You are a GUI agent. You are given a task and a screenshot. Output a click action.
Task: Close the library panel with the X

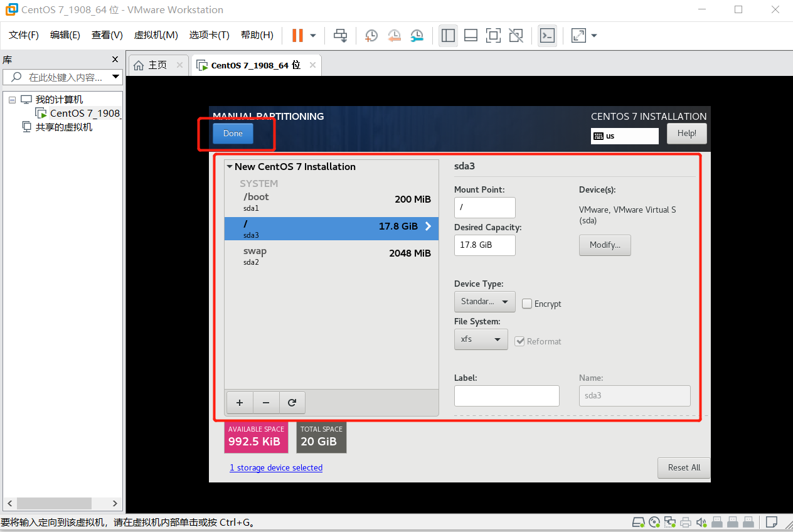pos(115,60)
